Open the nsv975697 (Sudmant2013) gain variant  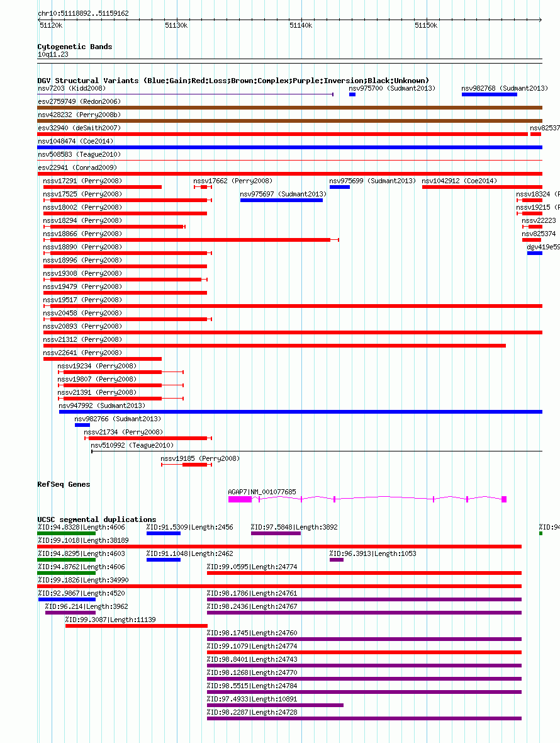click(282, 200)
